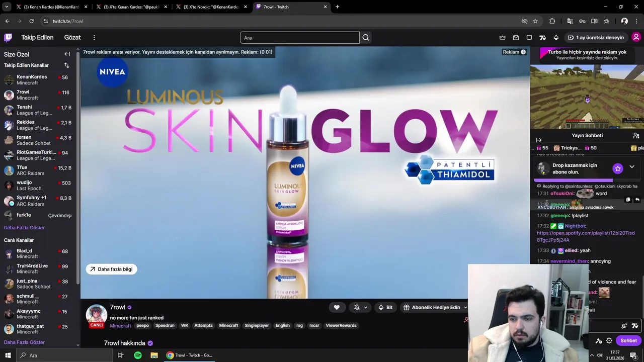Viewport: 644px width, 362px height.
Task: Click the ad info icon next to Reklam
Action: click(x=523, y=52)
